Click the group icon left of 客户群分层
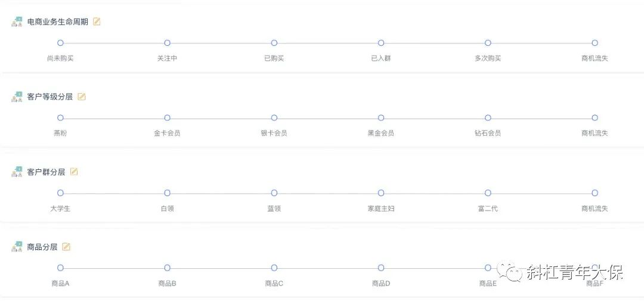This screenshot has height=301, width=644. [x=17, y=172]
